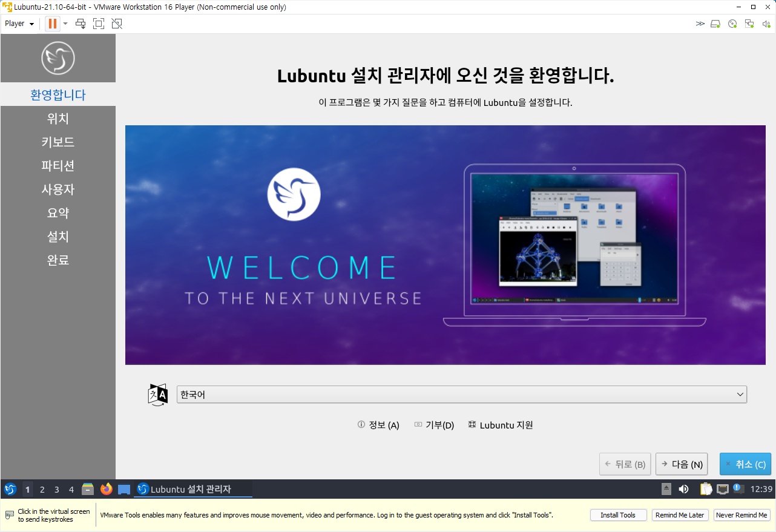Select the 요약 step in sidebar
The width and height of the screenshot is (776, 532).
coord(58,213)
